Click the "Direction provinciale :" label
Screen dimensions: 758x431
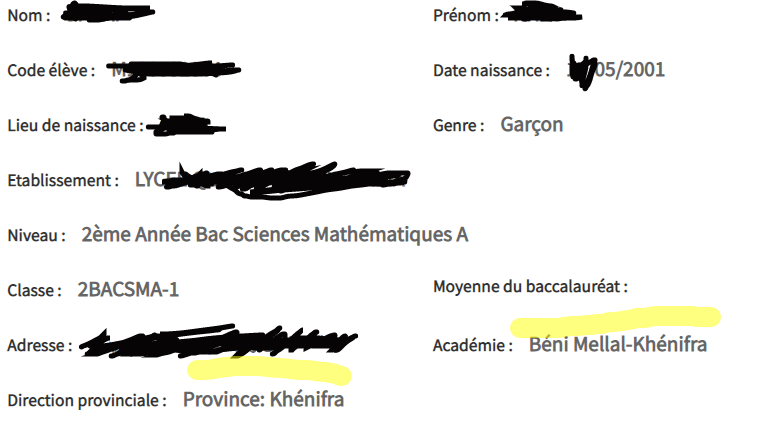click(87, 401)
